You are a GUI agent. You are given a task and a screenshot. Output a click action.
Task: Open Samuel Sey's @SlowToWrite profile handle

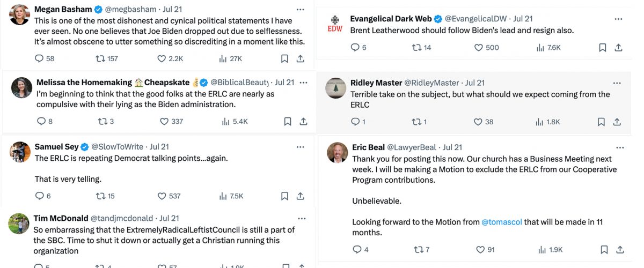[x=118, y=146]
